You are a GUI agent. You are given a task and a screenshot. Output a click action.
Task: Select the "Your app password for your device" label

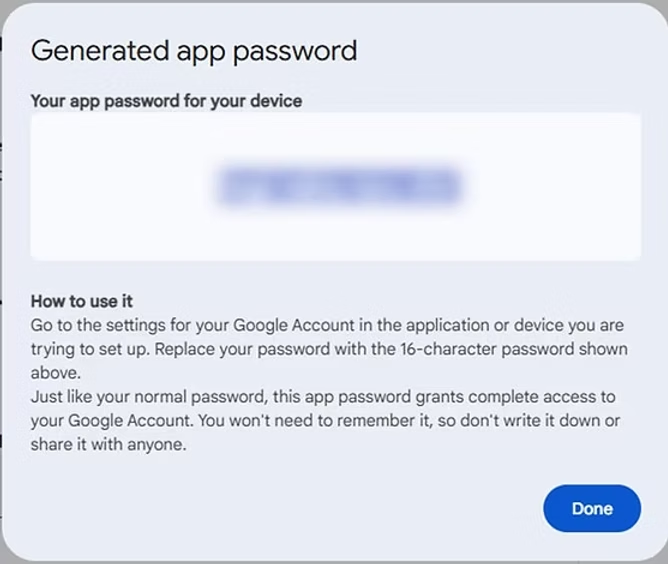point(166,101)
